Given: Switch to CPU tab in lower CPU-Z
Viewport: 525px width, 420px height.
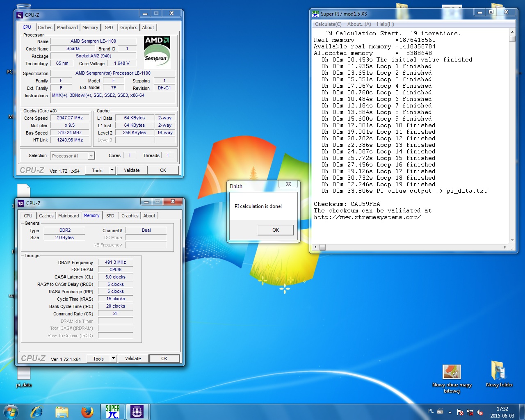Looking at the screenshot, I should tap(28, 216).
